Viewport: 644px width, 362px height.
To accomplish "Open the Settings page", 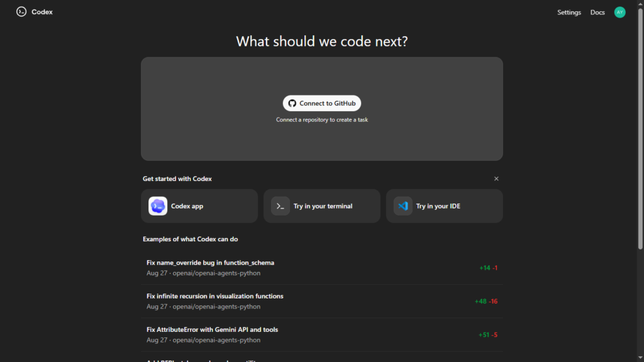I will coord(569,12).
